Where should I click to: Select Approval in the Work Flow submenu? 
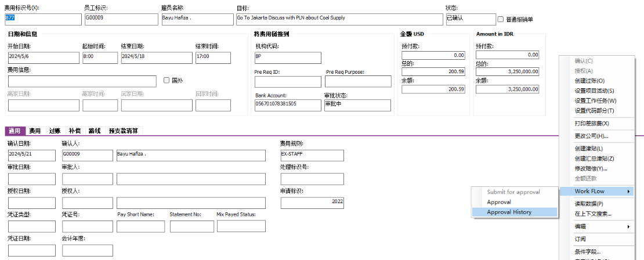point(499,202)
